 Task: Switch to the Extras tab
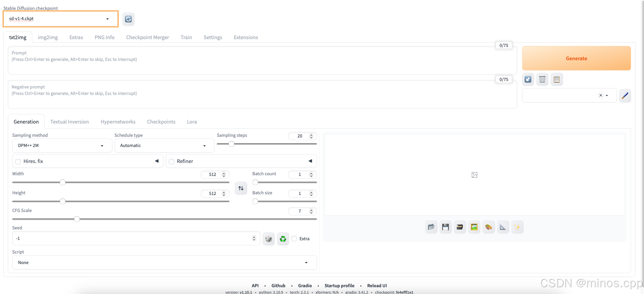(x=76, y=37)
